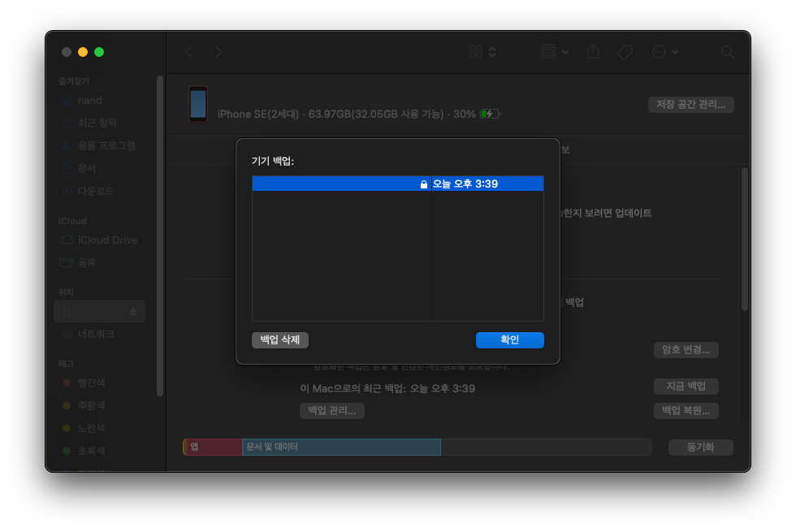Screen dimensions: 796x532
Task: Open iCloud Drive in the sidebar
Action: pos(107,240)
